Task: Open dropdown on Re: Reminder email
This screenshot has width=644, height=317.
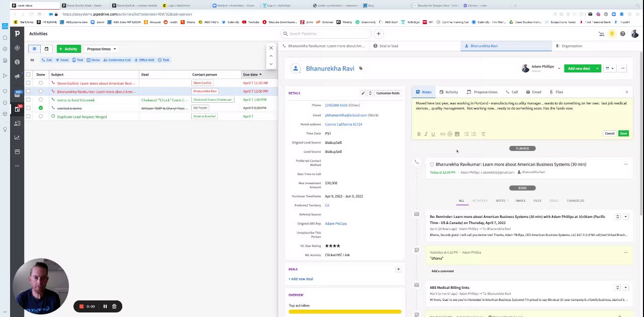Action: (x=625, y=217)
